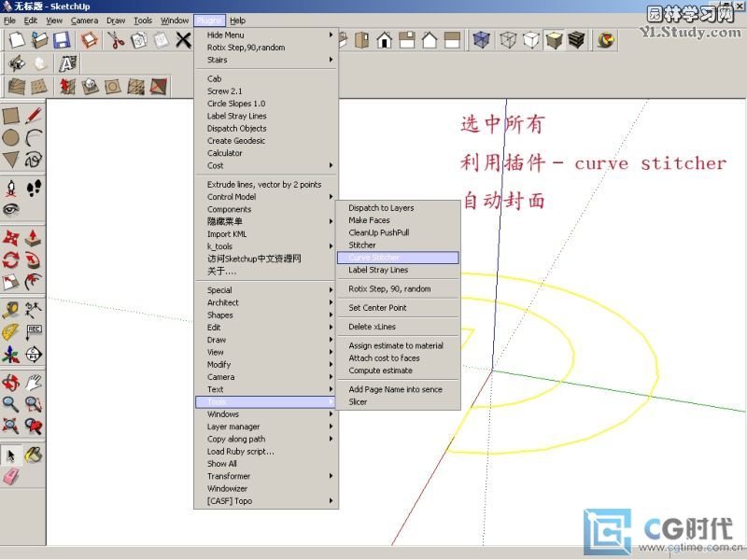Select the Eraser tool
The image size is (747, 560).
pos(11,477)
